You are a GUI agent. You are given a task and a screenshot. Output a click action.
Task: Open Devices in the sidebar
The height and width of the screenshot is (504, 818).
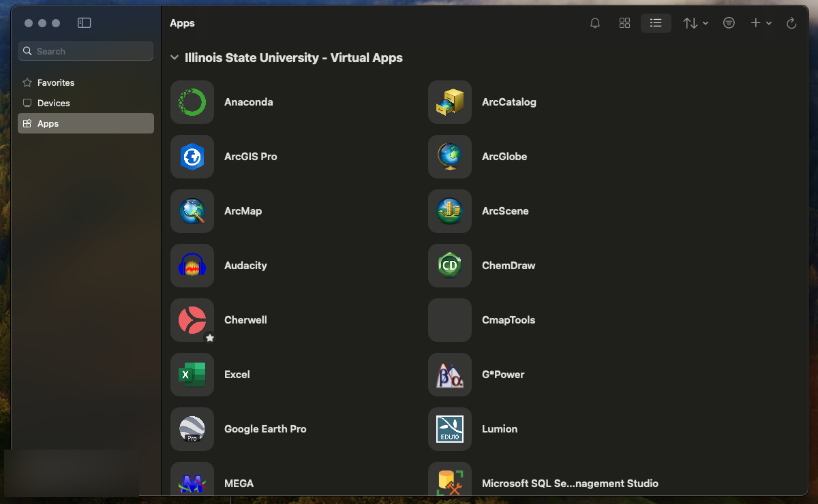86,103
